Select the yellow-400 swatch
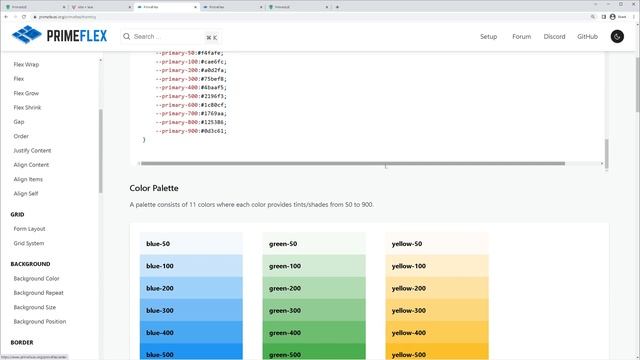This screenshot has width=640, height=360. (437, 332)
